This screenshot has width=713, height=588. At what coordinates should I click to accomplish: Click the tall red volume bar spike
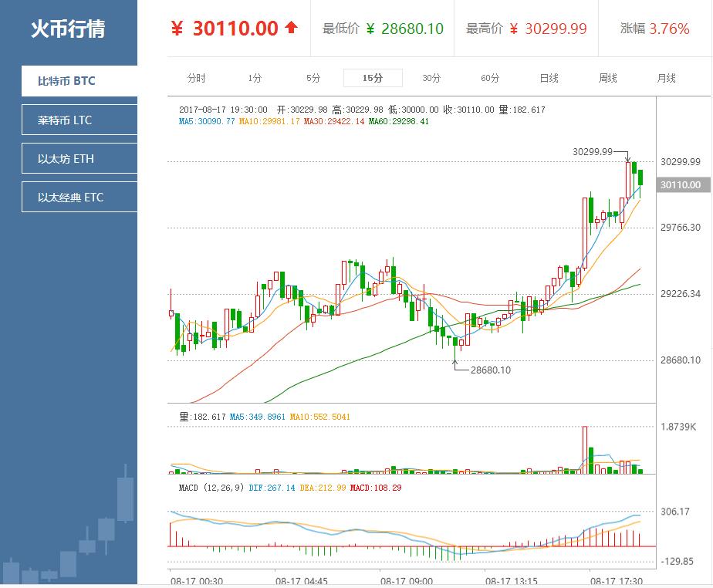[585, 449]
